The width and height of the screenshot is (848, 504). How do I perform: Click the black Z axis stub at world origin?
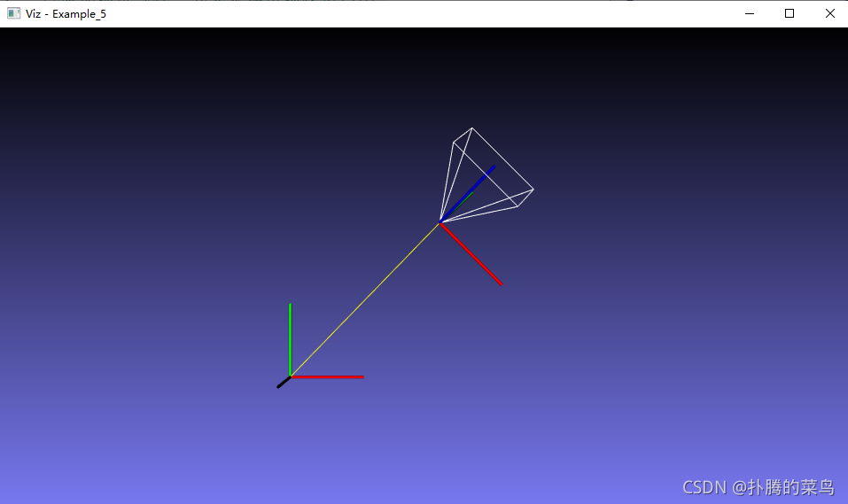(284, 383)
